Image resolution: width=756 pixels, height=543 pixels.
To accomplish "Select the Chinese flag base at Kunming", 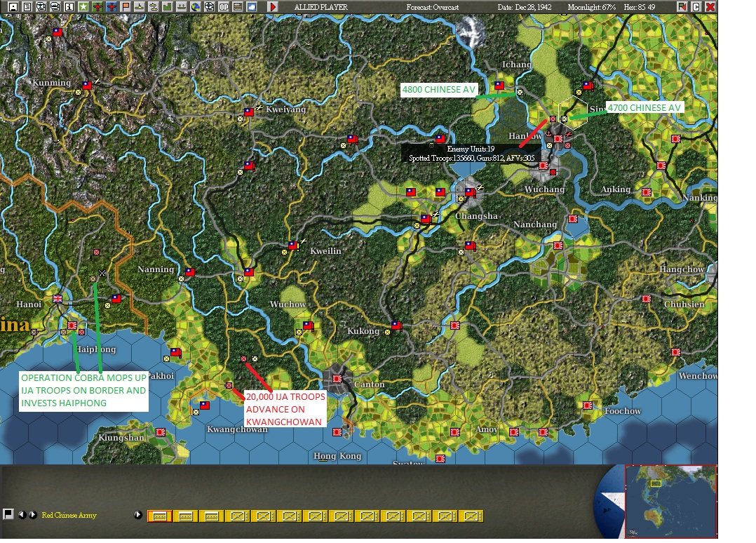I will [87, 86].
